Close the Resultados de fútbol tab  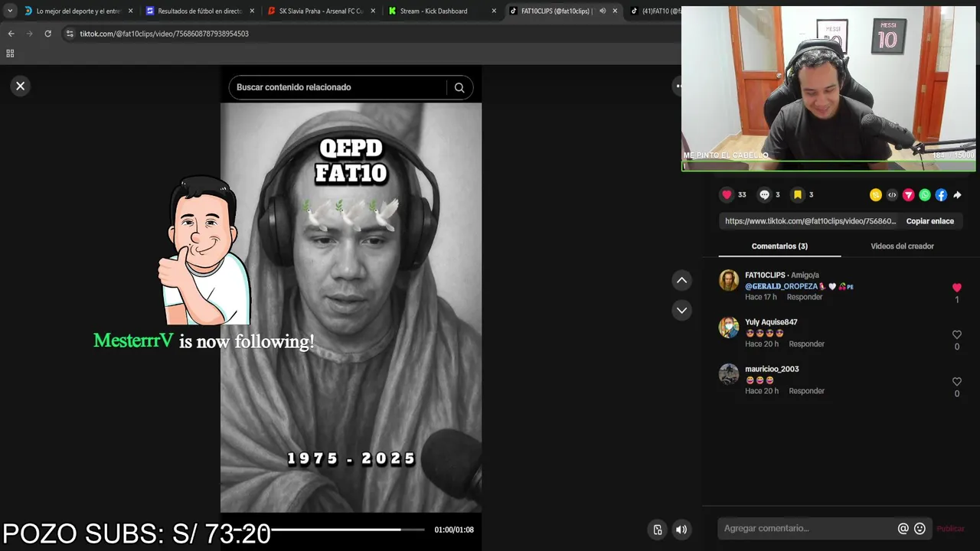252,11
